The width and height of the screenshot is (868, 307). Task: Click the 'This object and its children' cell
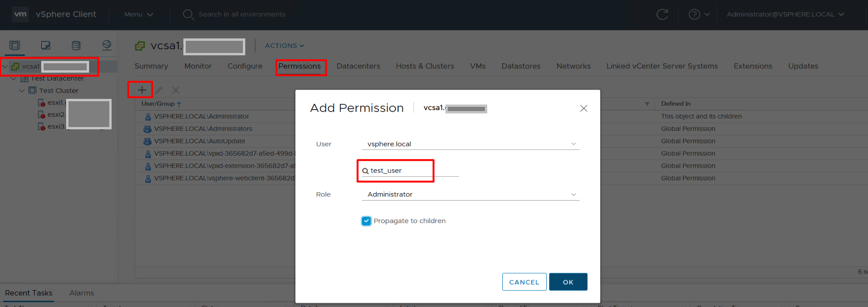[x=702, y=117]
